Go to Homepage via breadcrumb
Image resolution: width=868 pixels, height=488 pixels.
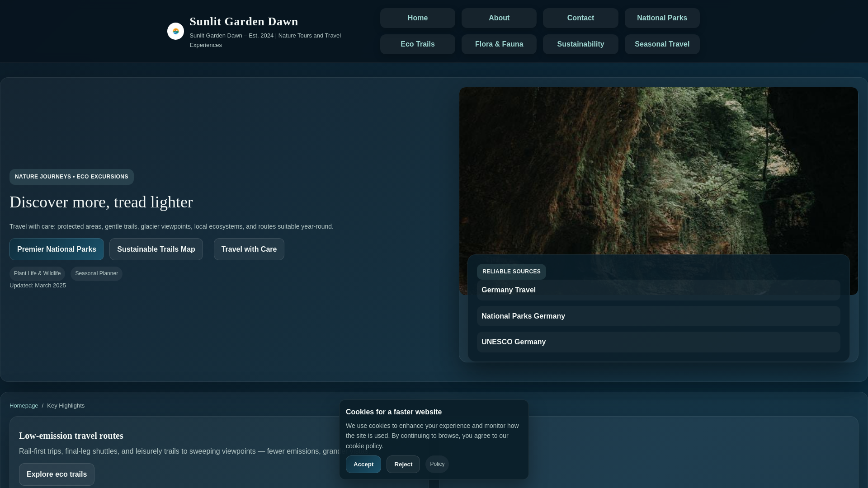24,406
